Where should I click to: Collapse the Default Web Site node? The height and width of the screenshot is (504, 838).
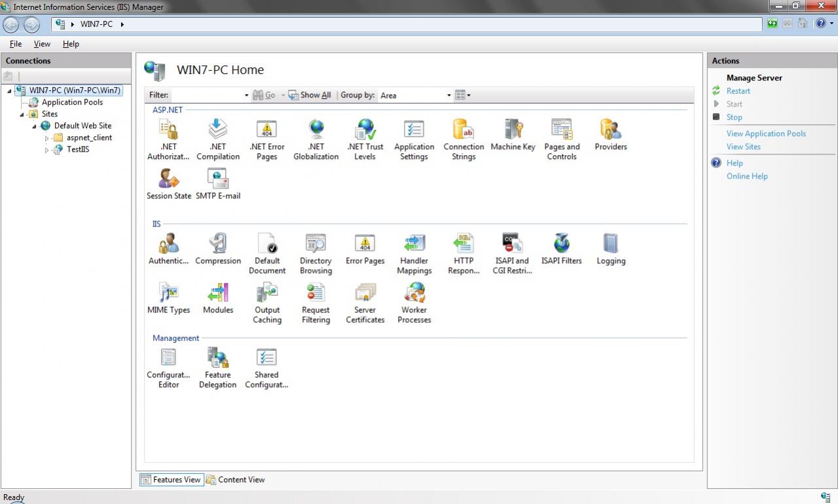click(35, 126)
